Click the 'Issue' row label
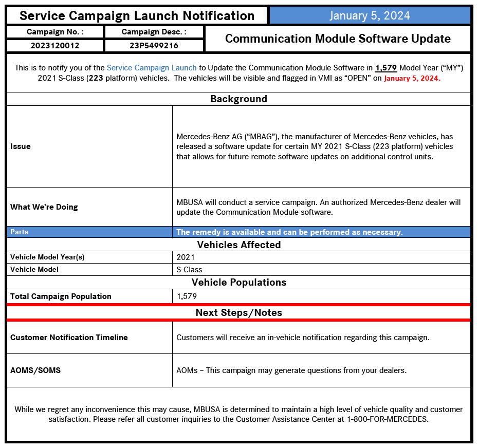Image resolution: width=478 pixels, height=448 pixels. pos(21,146)
